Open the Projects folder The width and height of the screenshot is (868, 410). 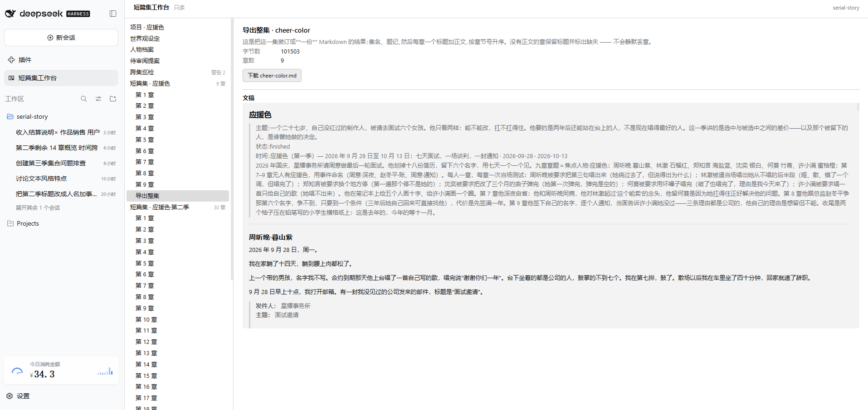tap(61, 223)
